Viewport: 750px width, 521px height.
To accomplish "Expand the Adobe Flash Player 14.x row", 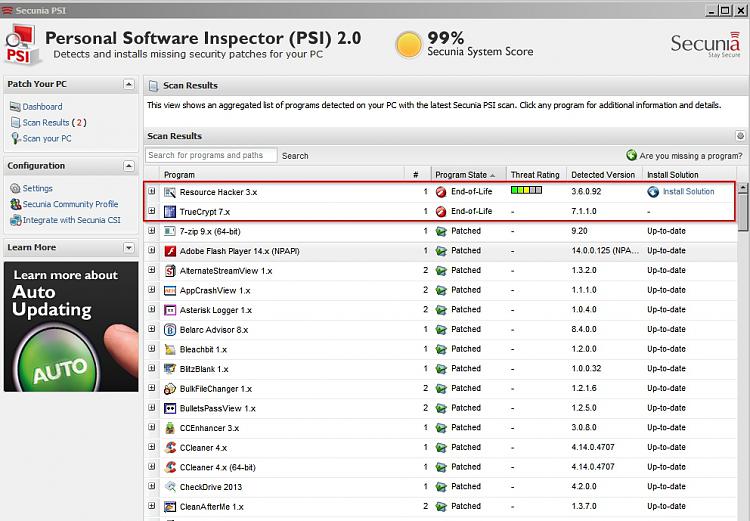I will pos(152,250).
